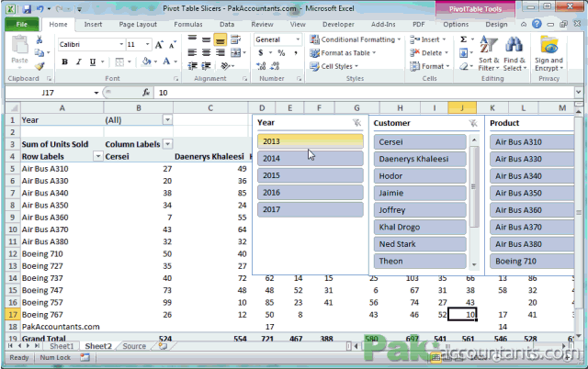Switch to Source worksheet tab
The height and width of the screenshot is (369, 588).
click(x=134, y=346)
